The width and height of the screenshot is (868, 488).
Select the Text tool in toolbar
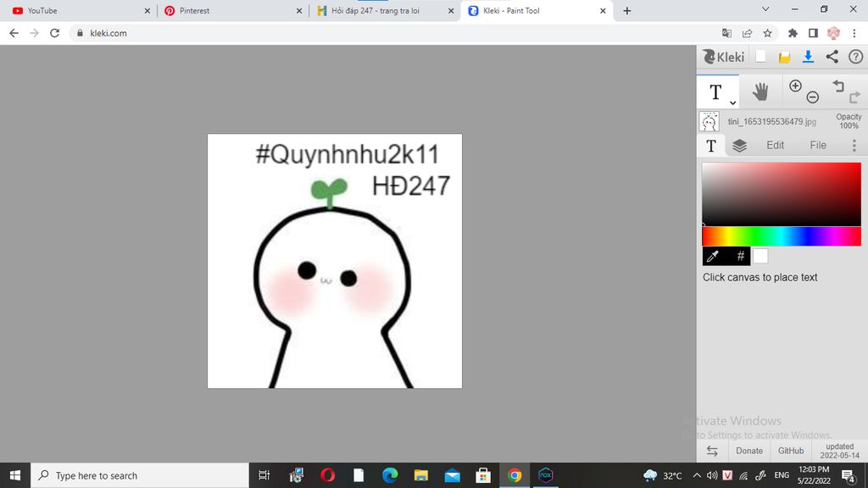point(715,91)
